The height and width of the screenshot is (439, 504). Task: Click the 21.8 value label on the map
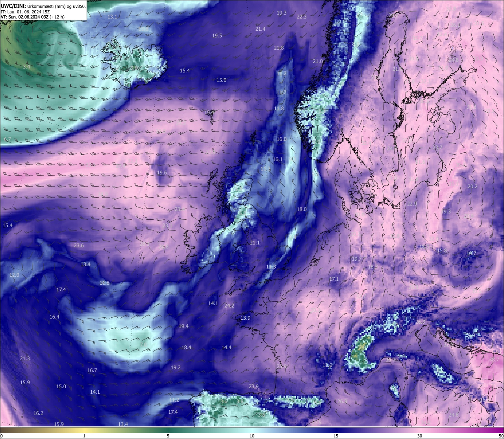click(279, 48)
